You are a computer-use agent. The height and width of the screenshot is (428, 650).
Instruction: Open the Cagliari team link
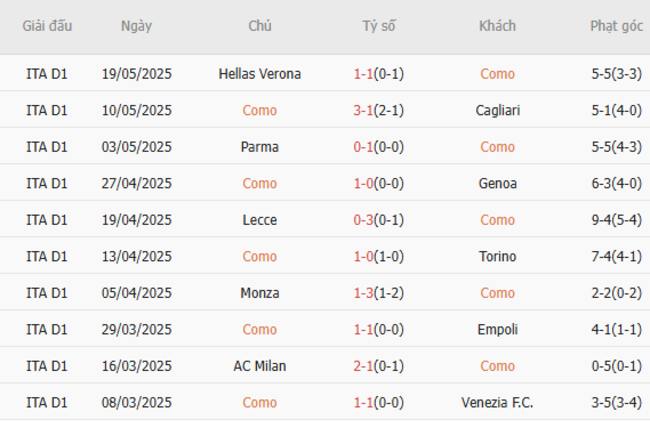click(x=497, y=111)
